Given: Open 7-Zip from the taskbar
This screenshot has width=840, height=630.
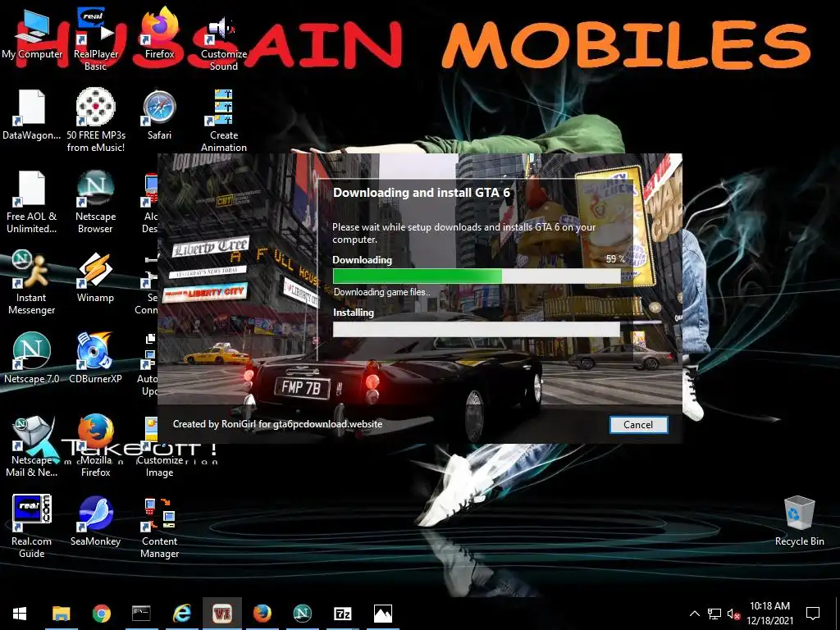Looking at the screenshot, I should pyautogui.click(x=342, y=614).
